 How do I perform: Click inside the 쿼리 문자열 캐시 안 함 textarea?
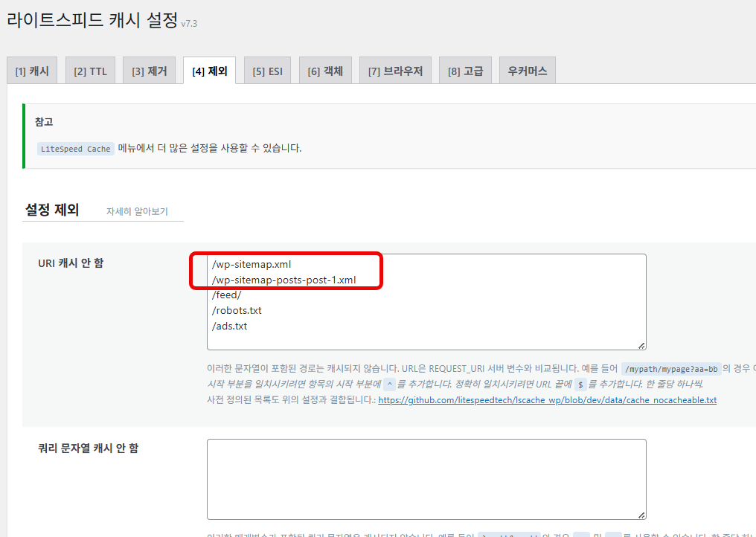point(426,479)
